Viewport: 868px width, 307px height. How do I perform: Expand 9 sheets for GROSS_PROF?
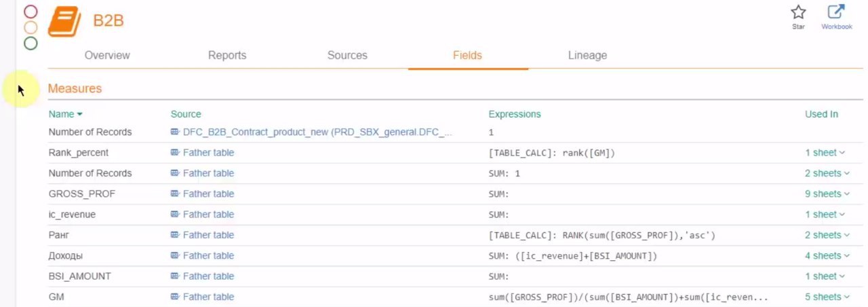[827, 194]
